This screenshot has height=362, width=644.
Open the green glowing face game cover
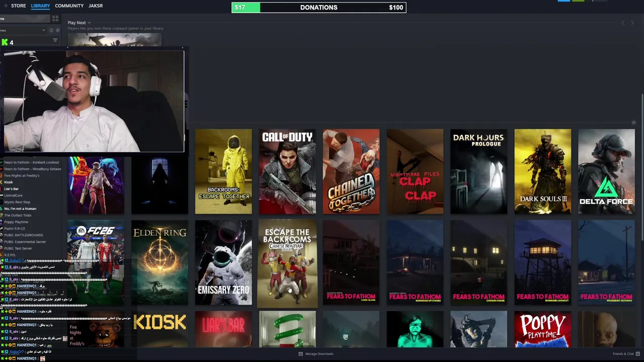coord(415,329)
